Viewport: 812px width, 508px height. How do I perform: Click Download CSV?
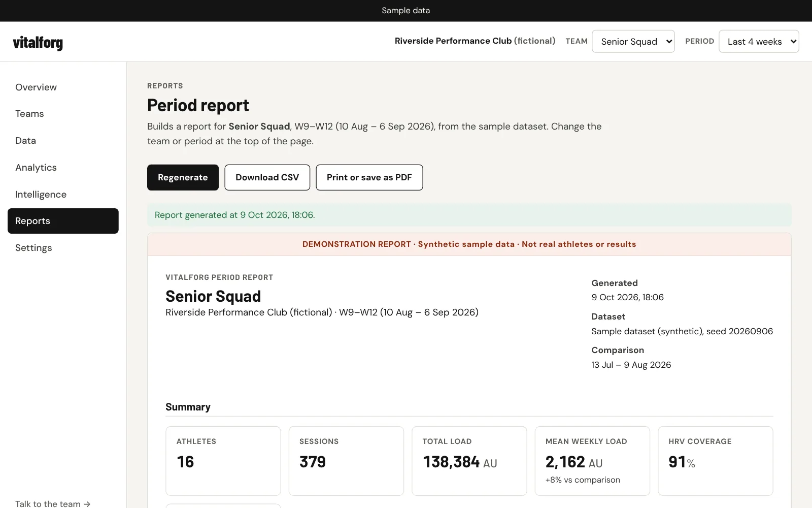tap(267, 177)
